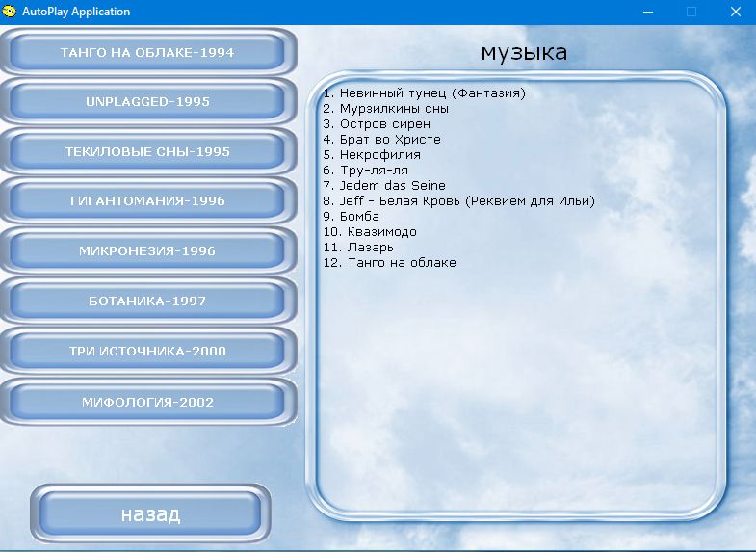Select the БОТАНИКА-1997 album

click(x=147, y=302)
